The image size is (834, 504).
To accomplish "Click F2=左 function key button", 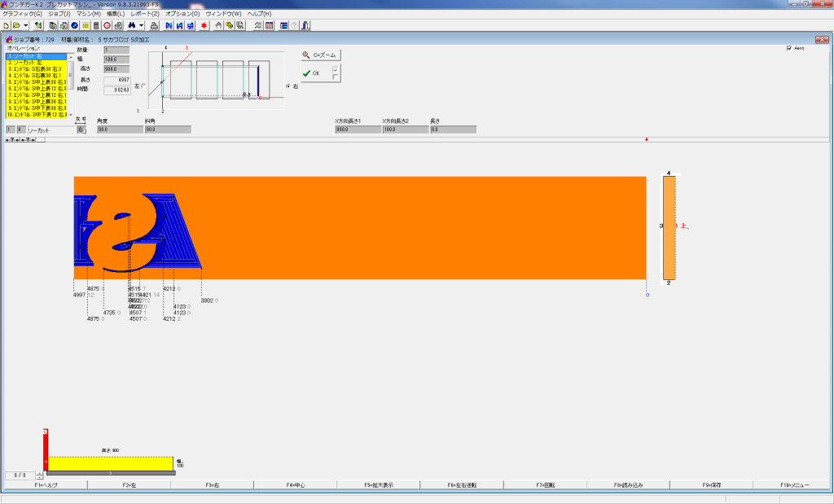I will (x=129, y=485).
